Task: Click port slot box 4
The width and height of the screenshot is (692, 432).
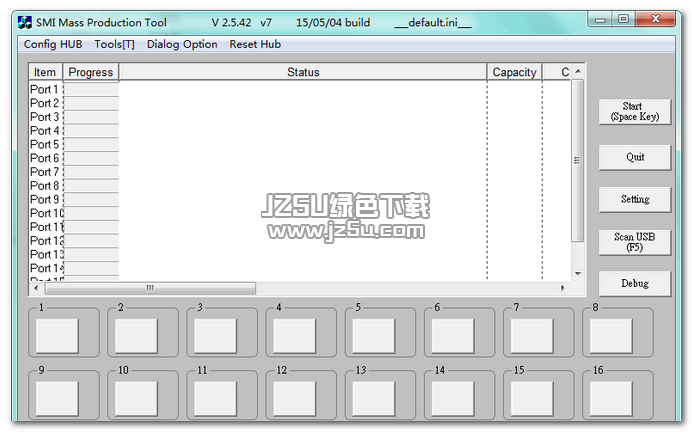Action: click(x=295, y=336)
